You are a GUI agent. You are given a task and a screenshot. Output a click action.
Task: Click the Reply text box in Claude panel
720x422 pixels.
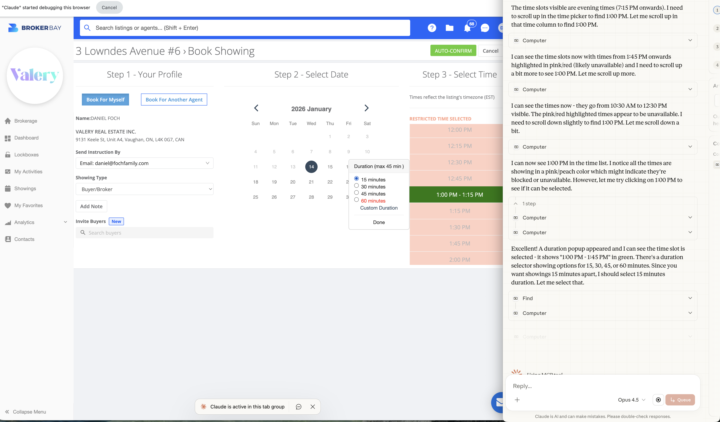(x=602, y=386)
